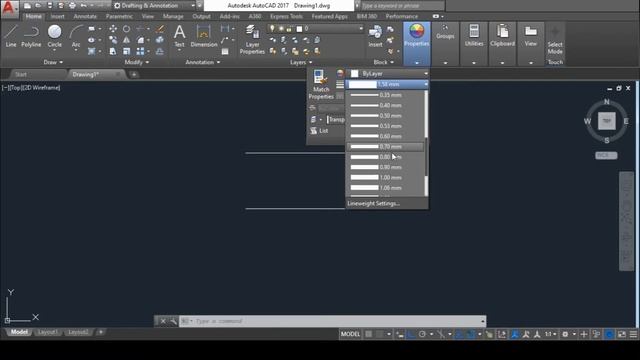The width and height of the screenshot is (640, 360).
Task: Choose 0.40 mm lineweight
Action: click(386, 105)
